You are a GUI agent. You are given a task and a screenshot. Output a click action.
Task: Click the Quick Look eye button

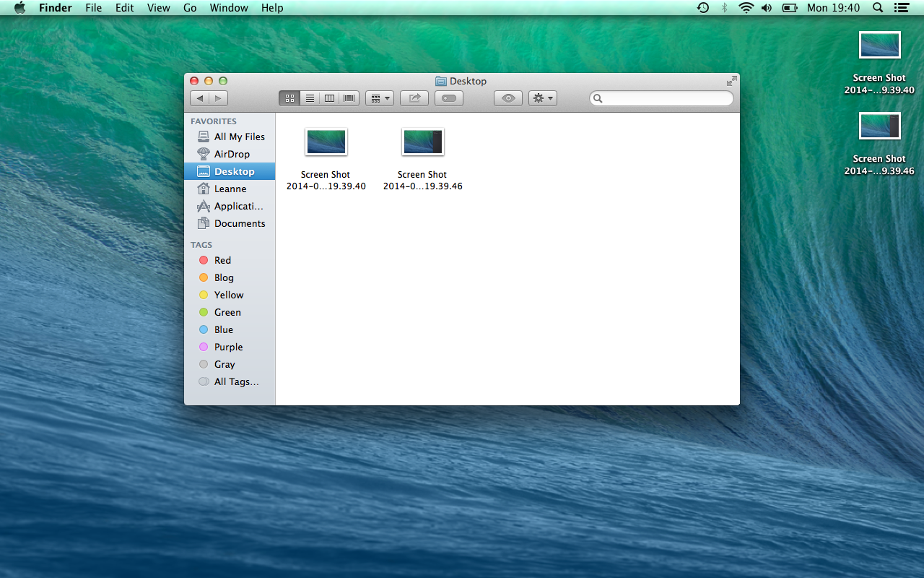pos(508,98)
